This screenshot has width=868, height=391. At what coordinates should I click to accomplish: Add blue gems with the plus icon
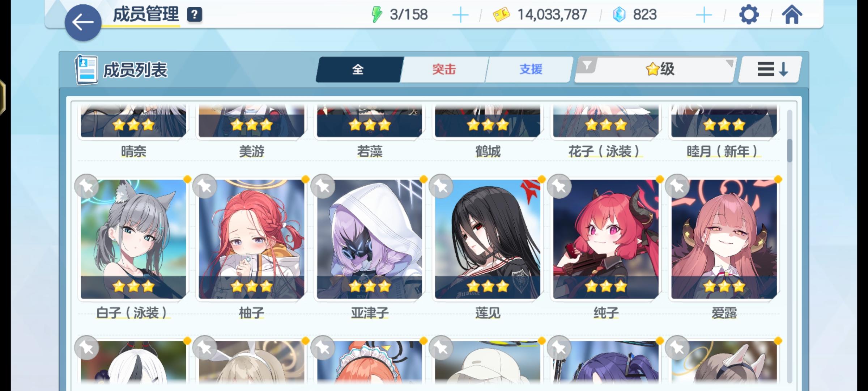click(704, 15)
